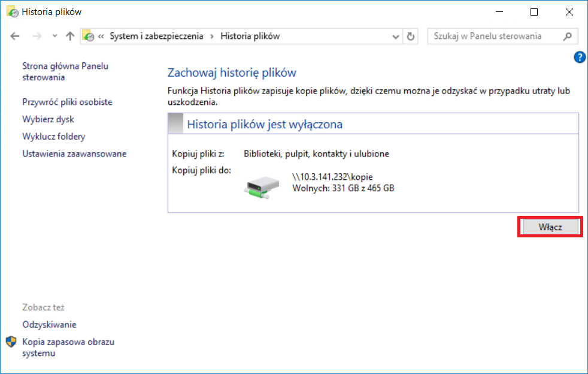The height and width of the screenshot is (374, 588).
Task: Click the search magnifier icon
Action: coord(568,36)
